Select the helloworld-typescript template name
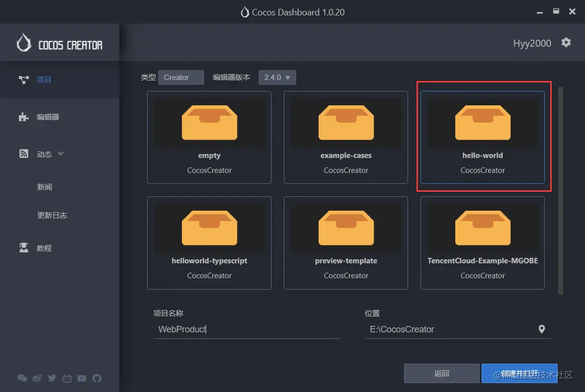 [x=209, y=261]
